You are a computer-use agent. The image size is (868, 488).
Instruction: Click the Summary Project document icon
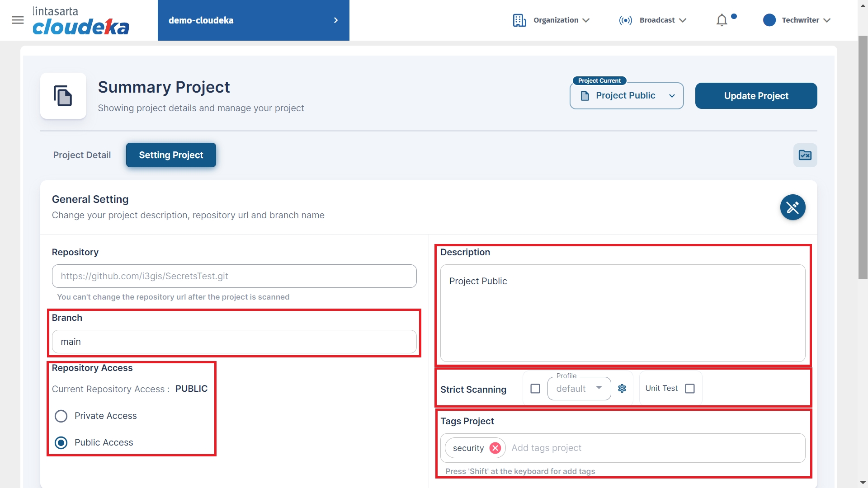click(x=63, y=96)
